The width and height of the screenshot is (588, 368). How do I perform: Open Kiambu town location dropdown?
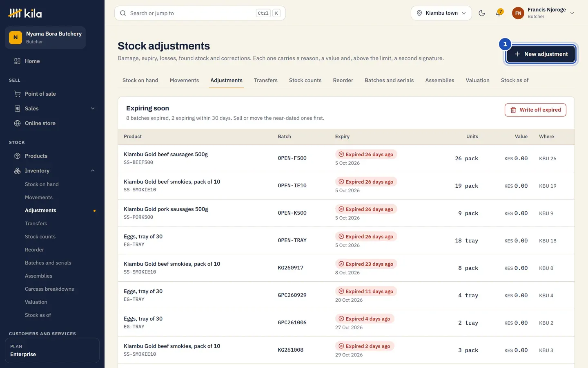[x=441, y=13]
